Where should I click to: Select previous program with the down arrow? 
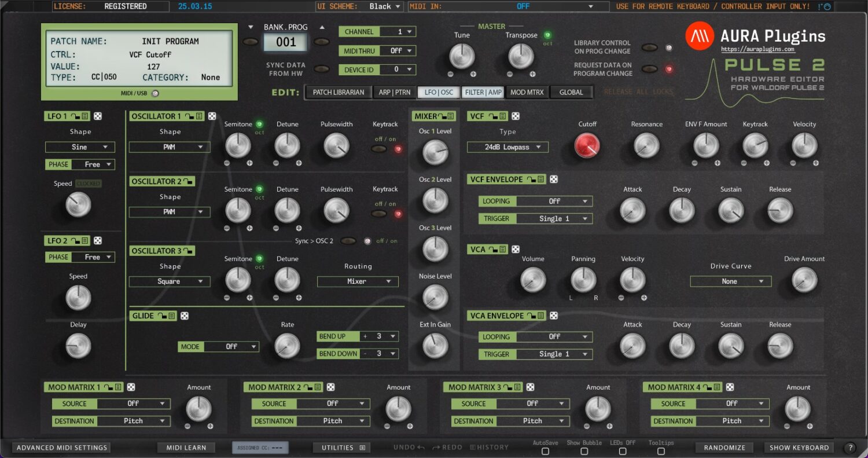[x=251, y=27]
